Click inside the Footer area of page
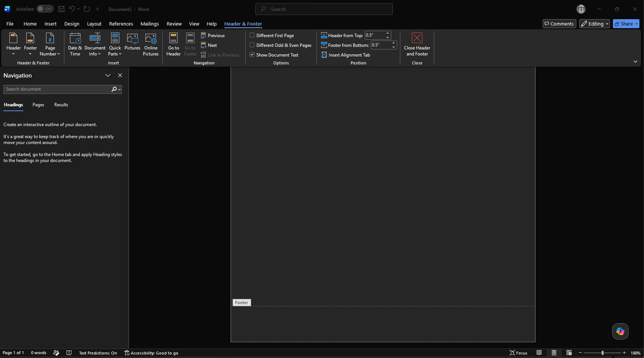644x358 pixels. click(383, 324)
